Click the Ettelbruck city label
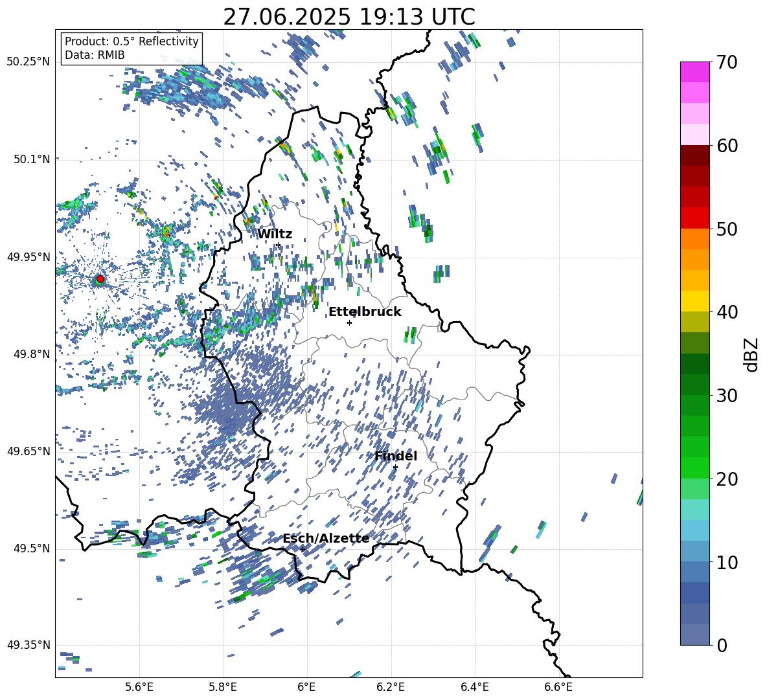This screenshot has height=700, width=767. [x=365, y=312]
